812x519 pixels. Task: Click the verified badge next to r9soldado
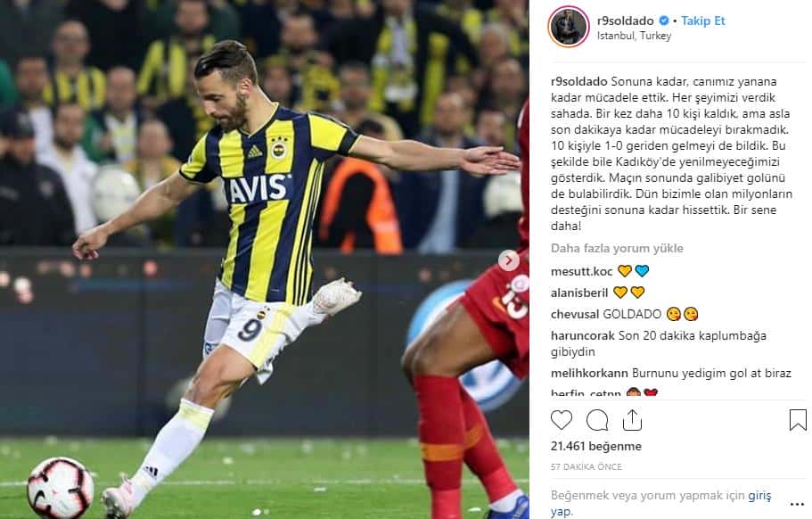tap(663, 21)
